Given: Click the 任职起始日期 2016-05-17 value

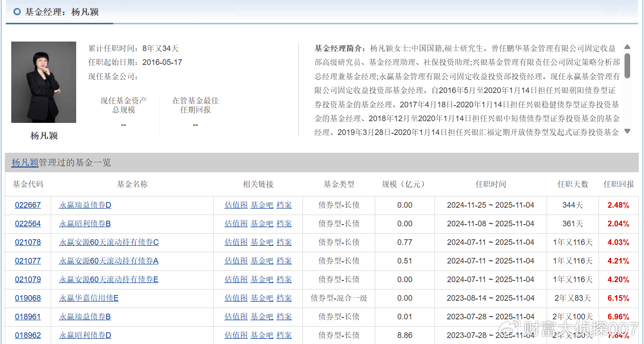Looking at the screenshot, I should [162, 62].
